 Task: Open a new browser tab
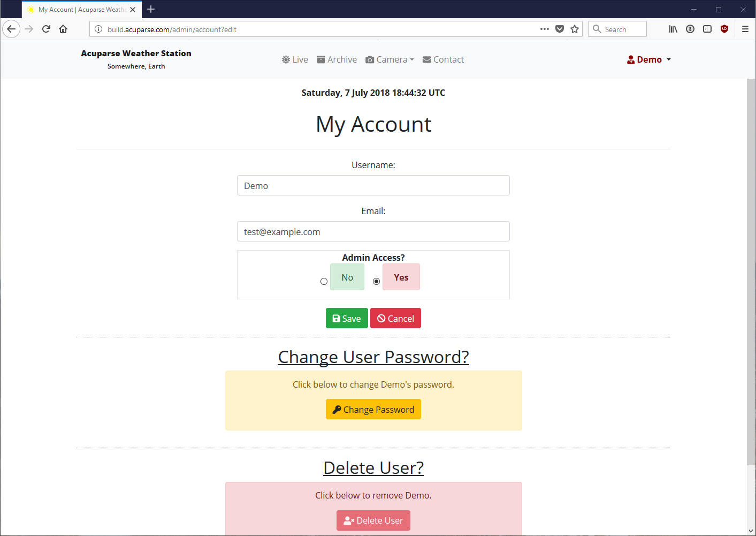pyautogui.click(x=151, y=9)
